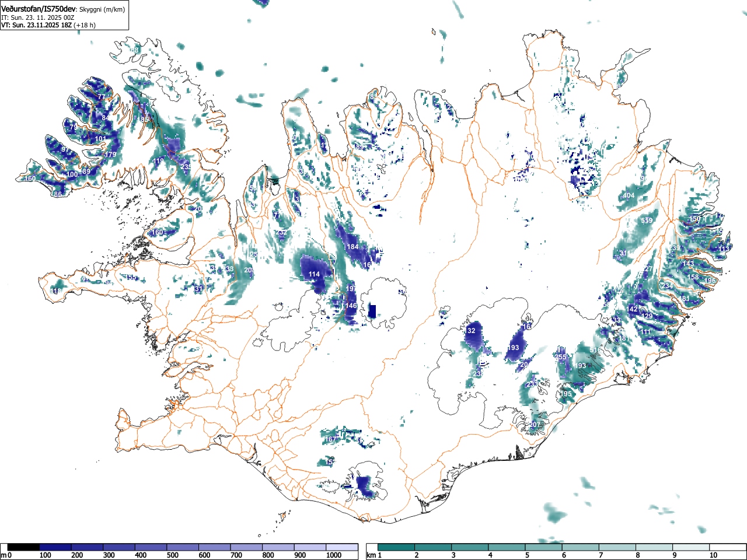Click the 'm' unit label on left legend
747x560 pixels.
4,555
